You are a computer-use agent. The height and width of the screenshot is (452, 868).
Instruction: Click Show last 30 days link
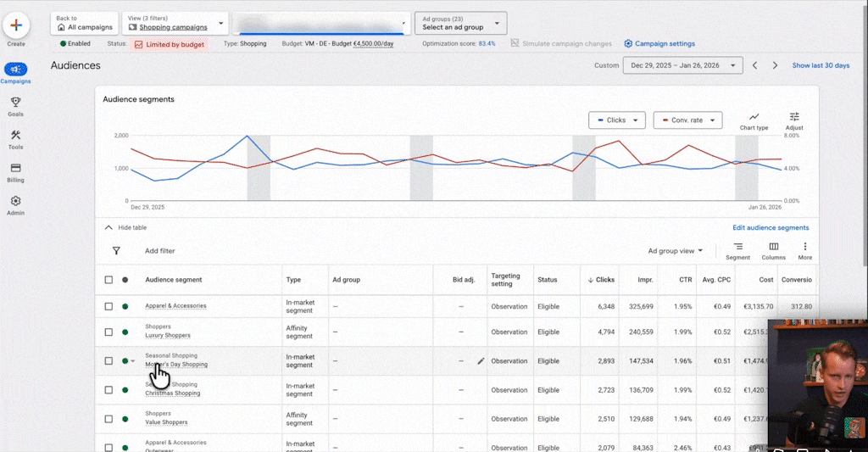point(820,65)
